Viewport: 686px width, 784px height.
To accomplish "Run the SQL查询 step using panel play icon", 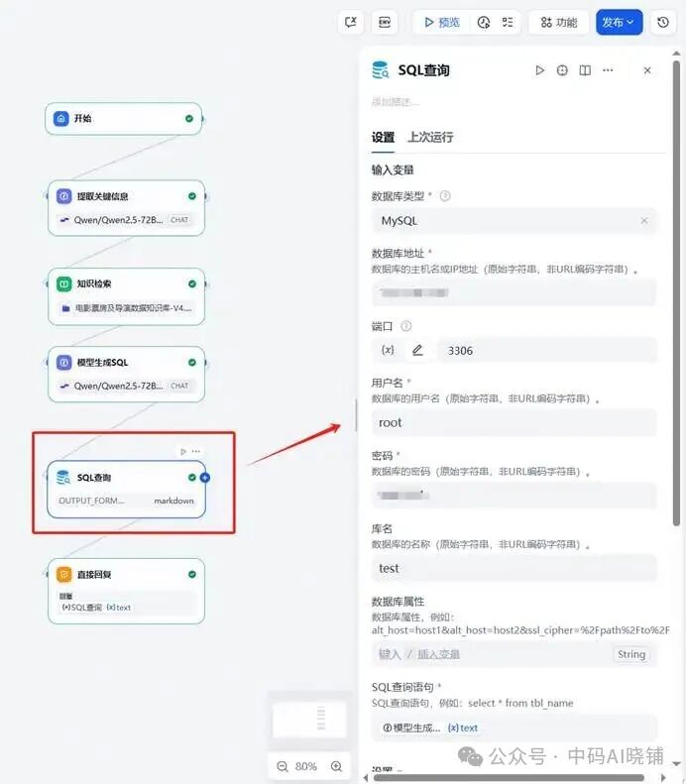I will 539,70.
